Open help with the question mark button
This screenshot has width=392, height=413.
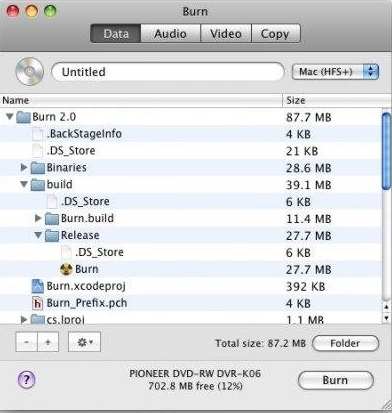[27, 379]
